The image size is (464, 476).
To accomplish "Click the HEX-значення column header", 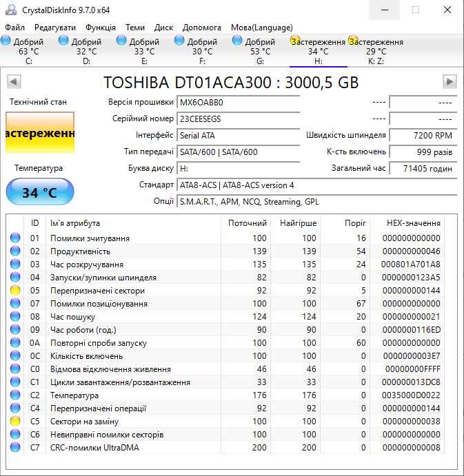I will click(x=407, y=223).
